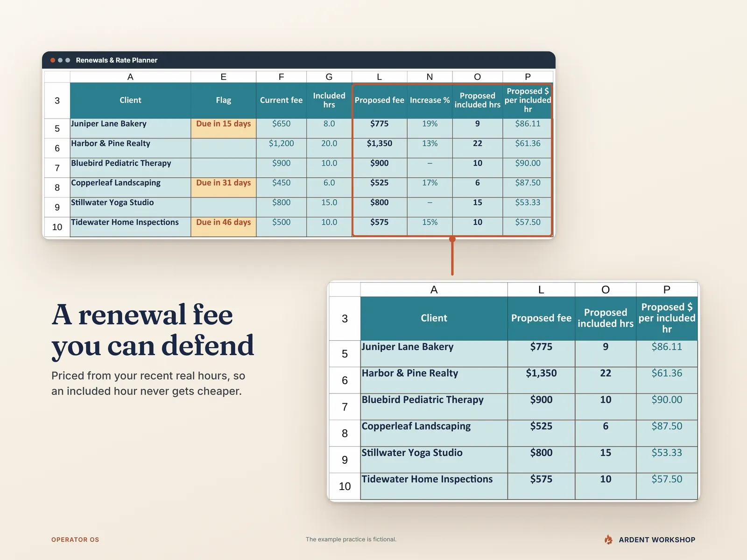
Task: Click the column G "Included hrs" header cell
Action: point(329,100)
